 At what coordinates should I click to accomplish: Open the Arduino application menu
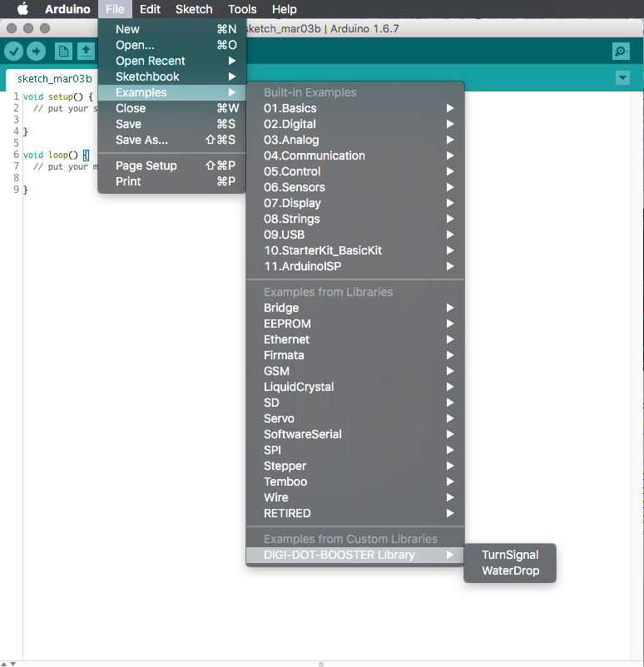(x=67, y=9)
